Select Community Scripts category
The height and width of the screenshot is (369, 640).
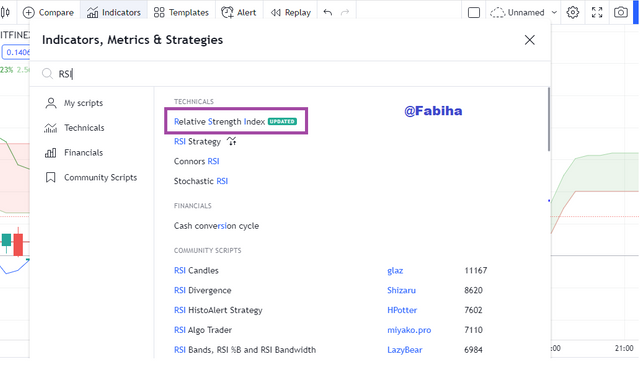pos(91,178)
